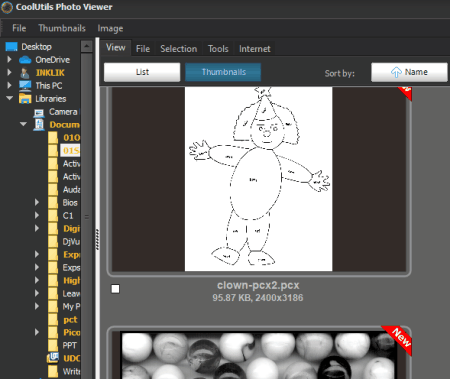The width and height of the screenshot is (450, 379).
Task: Expand the OneDrive tree node
Action: coord(9,60)
